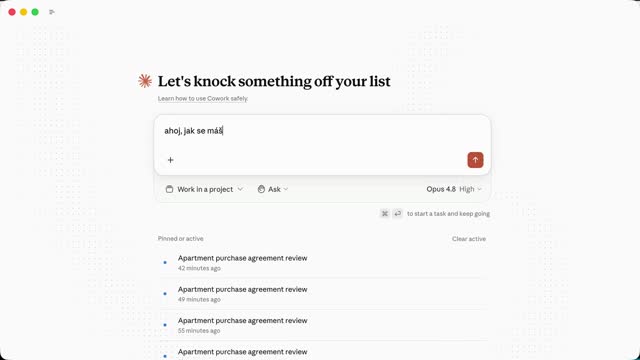Open the task from 42 minutes ago

click(323, 262)
